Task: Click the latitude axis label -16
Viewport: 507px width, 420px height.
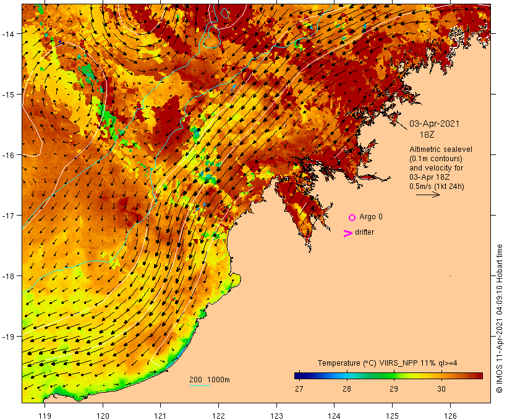Action: tap(8, 155)
